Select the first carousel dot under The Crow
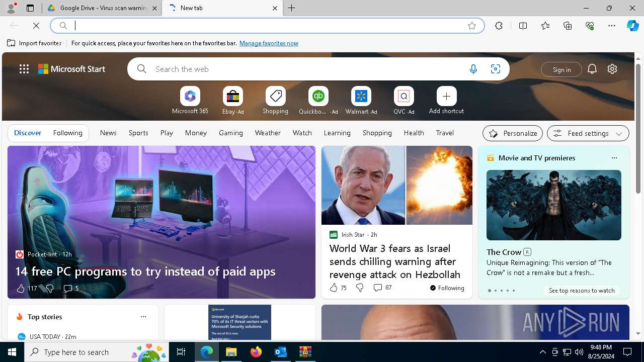 tap(489, 291)
